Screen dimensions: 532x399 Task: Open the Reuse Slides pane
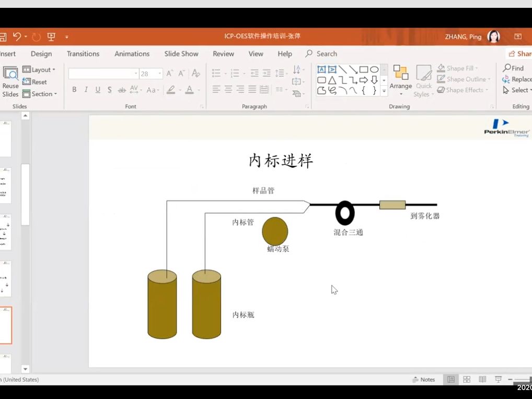[10, 81]
